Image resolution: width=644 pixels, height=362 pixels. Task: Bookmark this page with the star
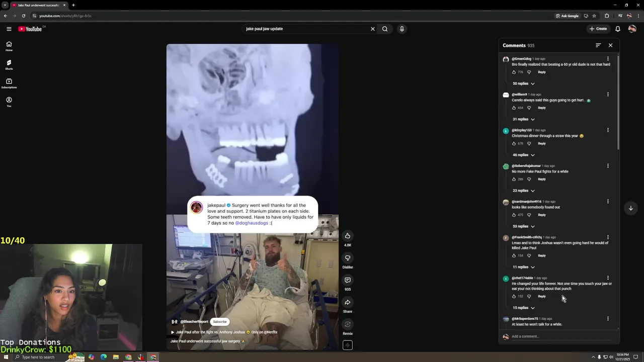[594, 16]
